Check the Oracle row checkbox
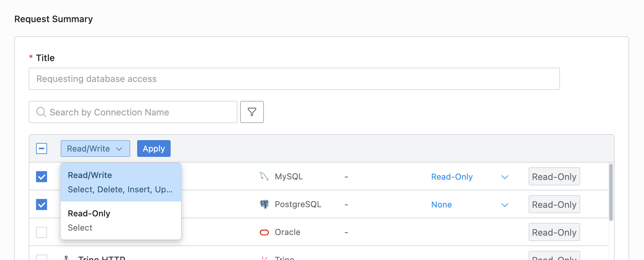This screenshot has width=644, height=260. 41,232
